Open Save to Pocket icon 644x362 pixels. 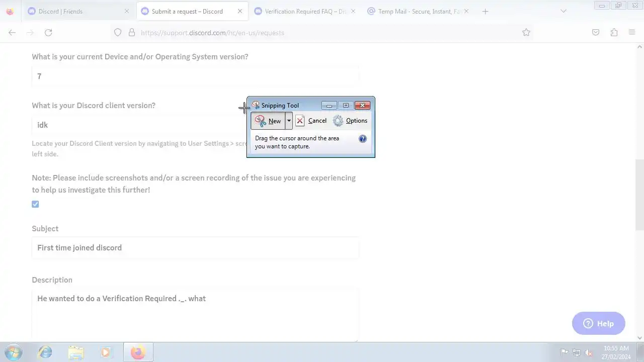point(596,33)
